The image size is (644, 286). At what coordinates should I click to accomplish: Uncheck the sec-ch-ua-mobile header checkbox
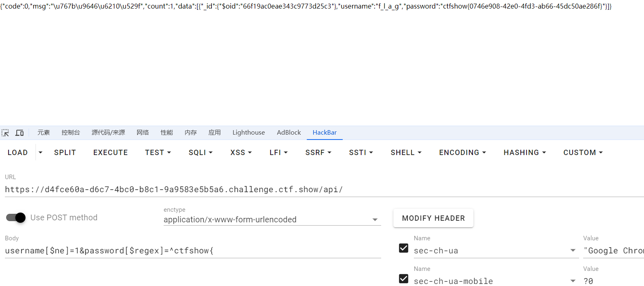point(404,279)
